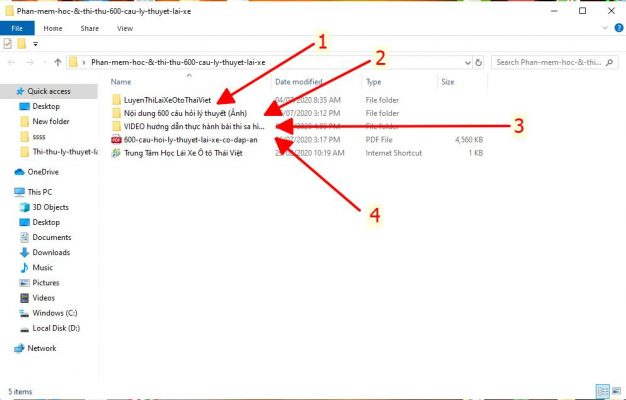626x400 pixels.
Task: Click the Back navigation arrow
Action: coord(10,62)
